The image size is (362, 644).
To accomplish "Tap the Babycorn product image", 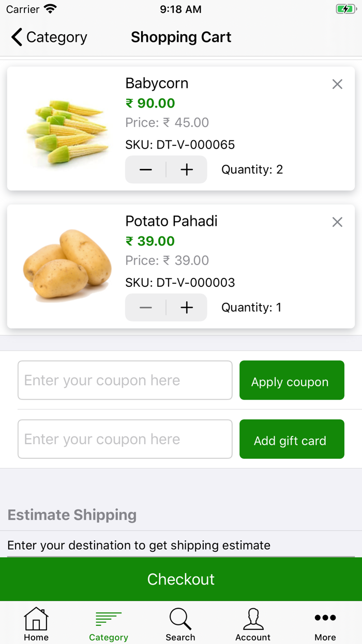I will coord(67,129).
